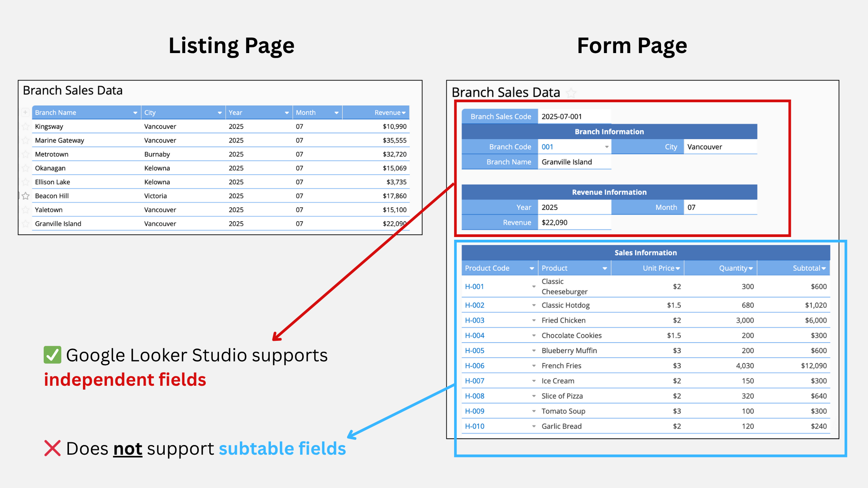The width and height of the screenshot is (868, 488).
Task: Expand the Branch Code 001 dropdown
Action: point(606,147)
